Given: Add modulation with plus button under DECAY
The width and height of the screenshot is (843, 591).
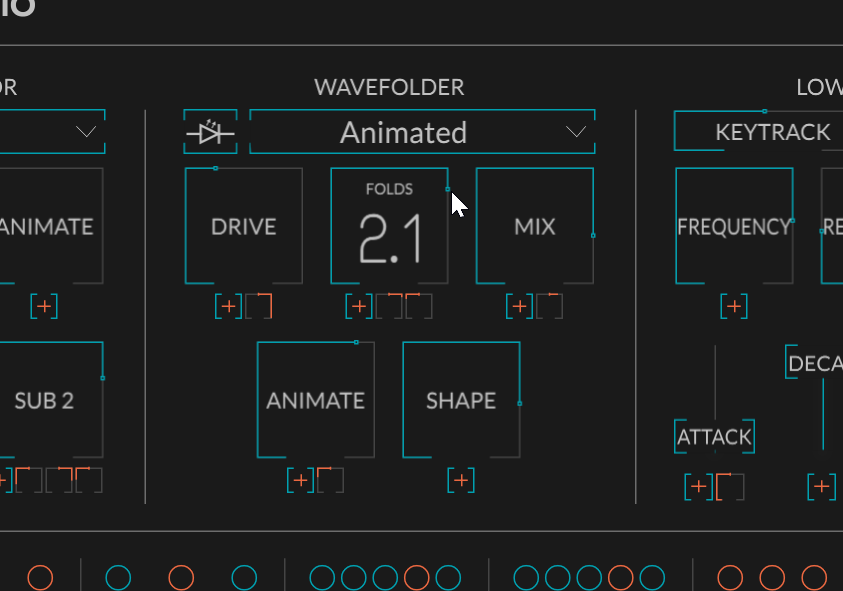Looking at the screenshot, I should [821, 487].
